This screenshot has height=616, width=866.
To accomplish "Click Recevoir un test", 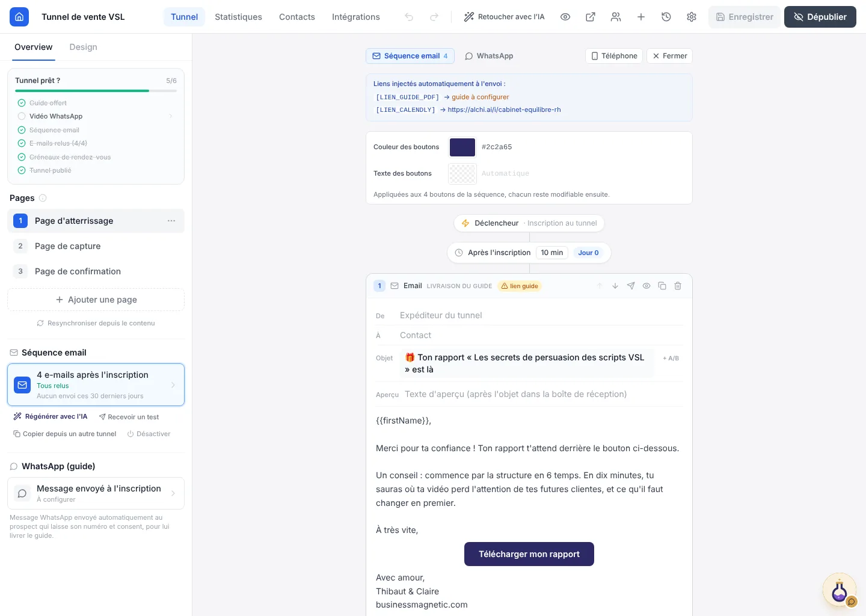I will tap(129, 417).
